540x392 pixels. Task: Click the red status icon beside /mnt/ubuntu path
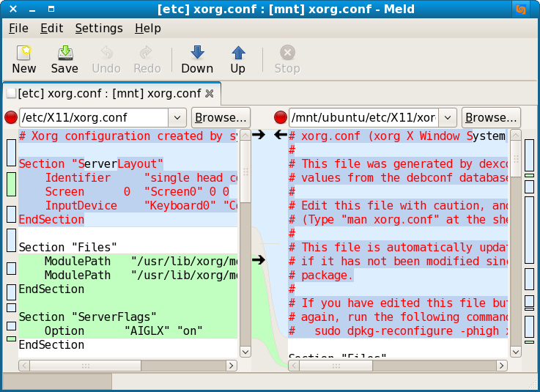pyautogui.click(x=281, y=117)
